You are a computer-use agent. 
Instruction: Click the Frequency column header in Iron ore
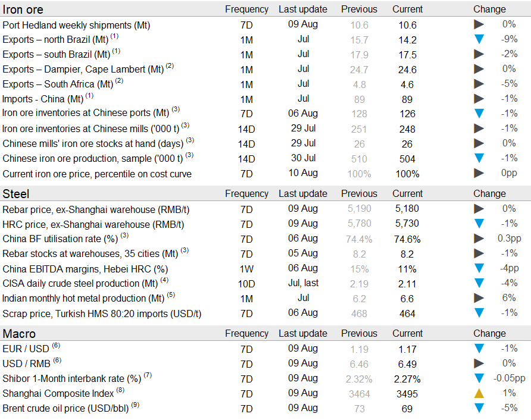246,10
